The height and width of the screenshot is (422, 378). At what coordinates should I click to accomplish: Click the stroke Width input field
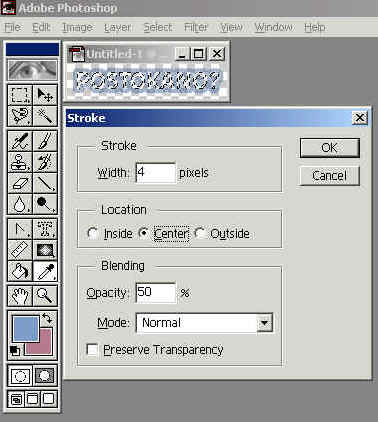tap(155, 173)
